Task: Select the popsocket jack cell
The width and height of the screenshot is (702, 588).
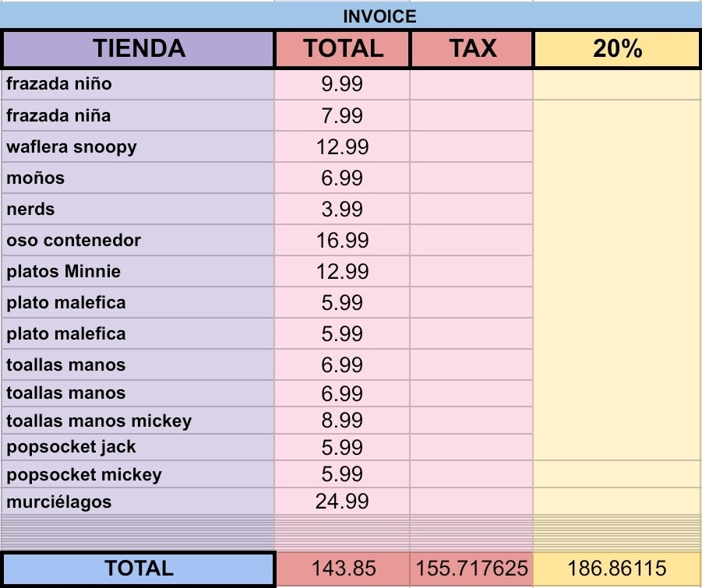Action: tap(139, 447)
